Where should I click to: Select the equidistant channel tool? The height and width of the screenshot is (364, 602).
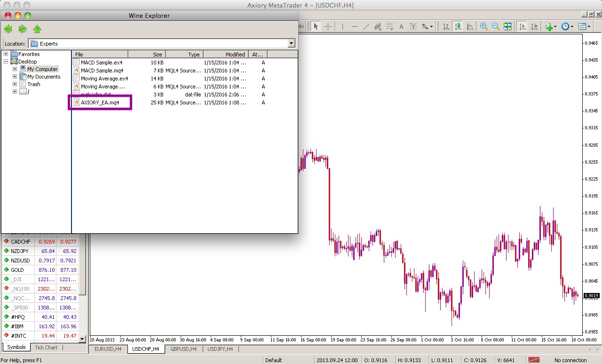tap(378, 26)
